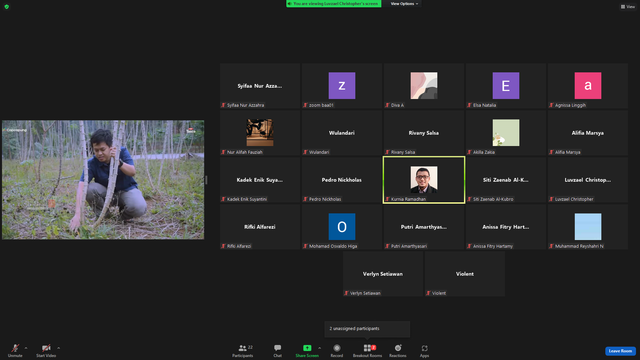Select Akilla Zakia's participant tile
Screen dimensions: 640x360
tap(506, 133)
